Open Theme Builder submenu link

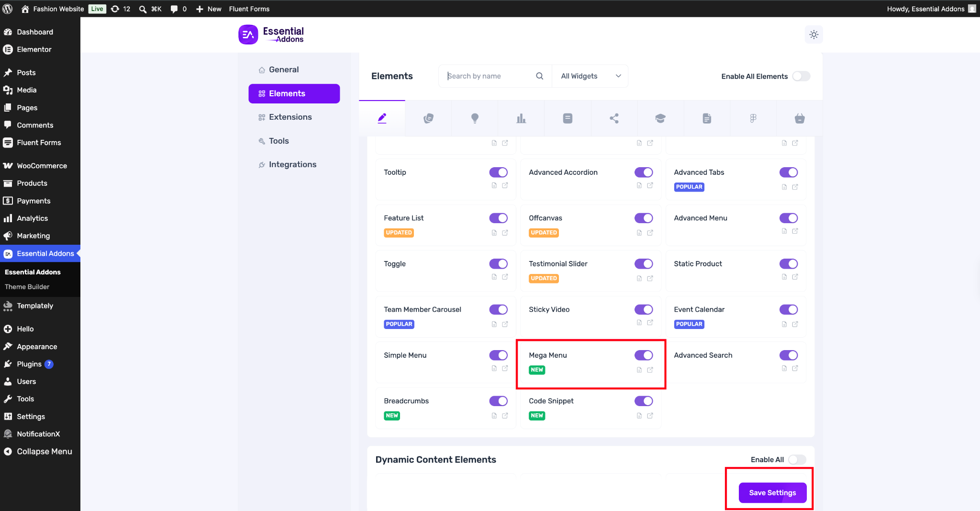(27, 287)
